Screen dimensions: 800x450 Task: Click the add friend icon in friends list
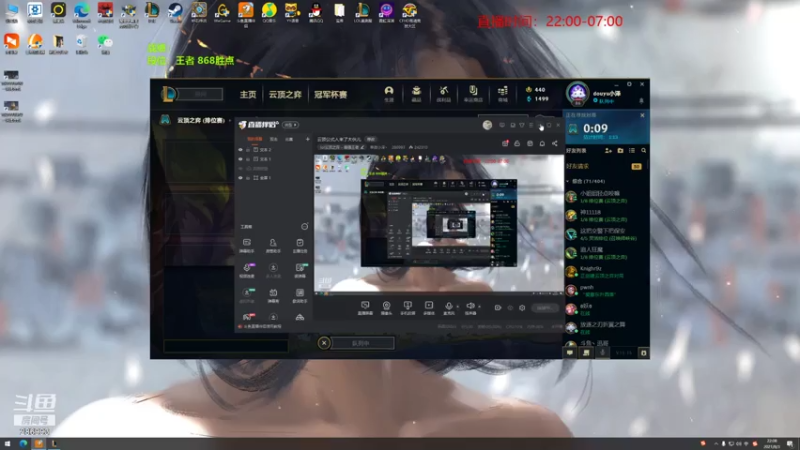pyautogui.click(x=608, y=151)
